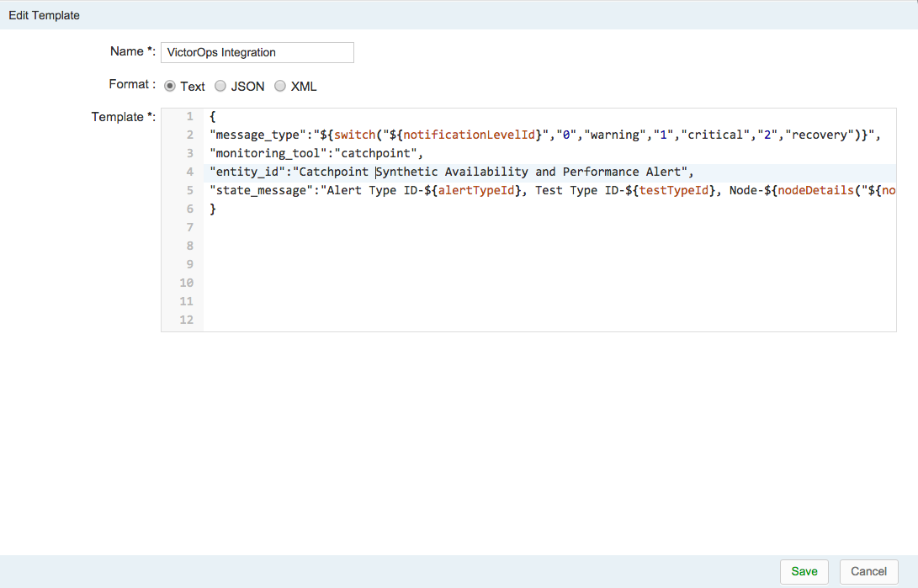
Task: Click the Name field label
Action: tap(133, 51)
